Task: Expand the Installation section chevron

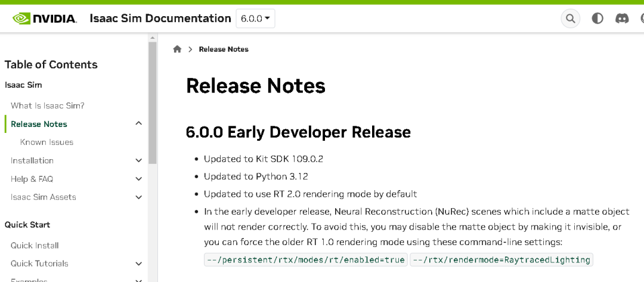Action: pyautogui.click(x=139, y=160)
